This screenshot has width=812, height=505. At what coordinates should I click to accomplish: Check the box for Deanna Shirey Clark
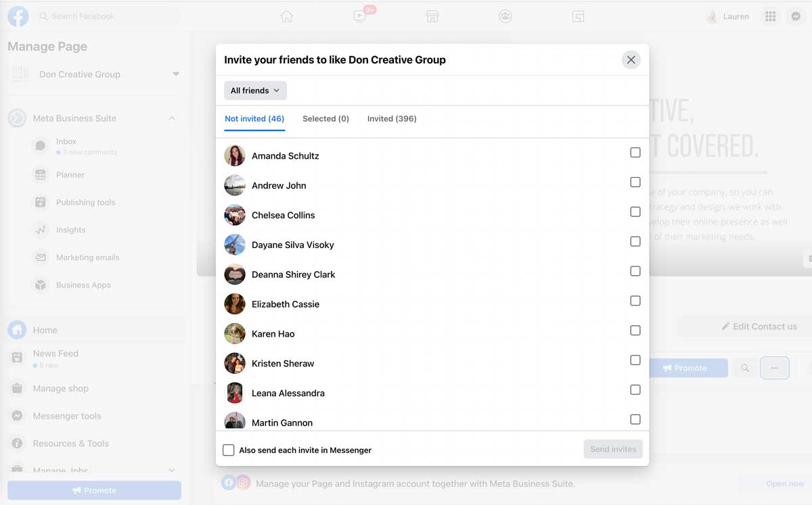635,271
